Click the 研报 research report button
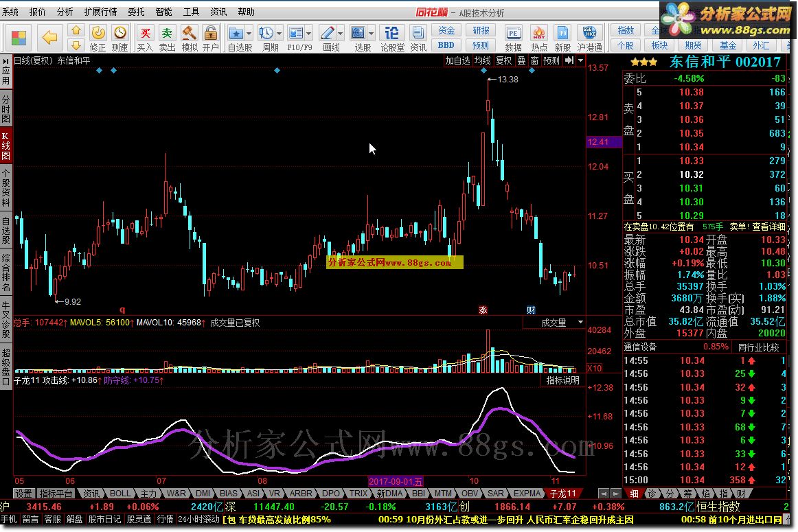Screen dimensions: 798x532 point(481,30)
